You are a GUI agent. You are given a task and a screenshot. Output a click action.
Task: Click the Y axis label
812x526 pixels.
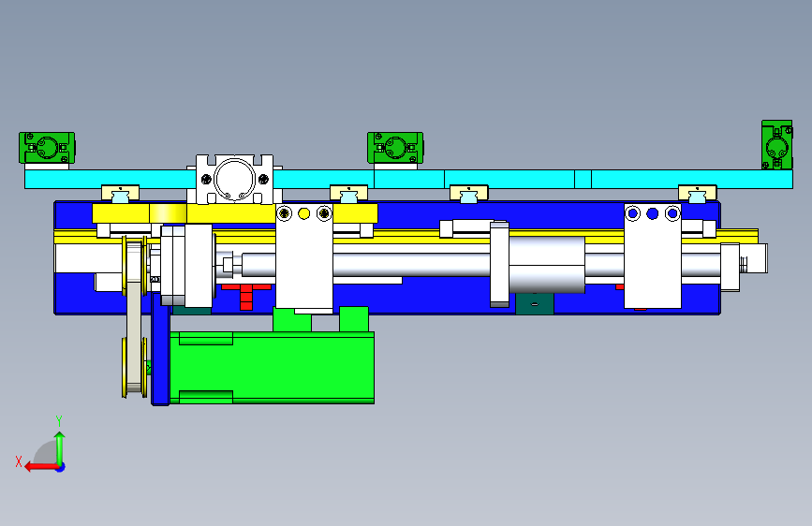point(59,420)
